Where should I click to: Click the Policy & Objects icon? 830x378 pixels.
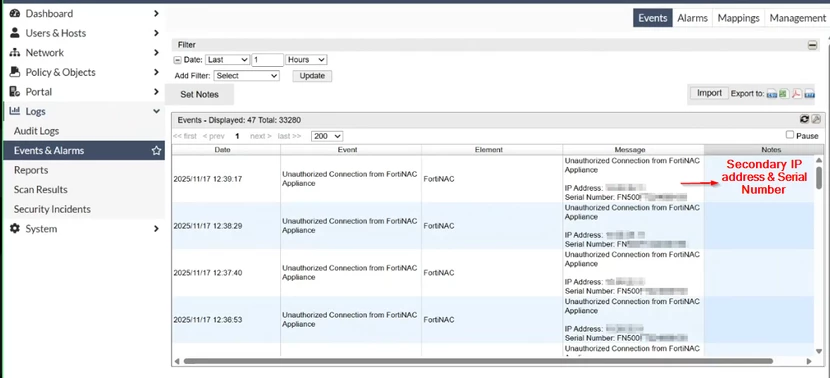pyautogui.click(x=15, y=72)
